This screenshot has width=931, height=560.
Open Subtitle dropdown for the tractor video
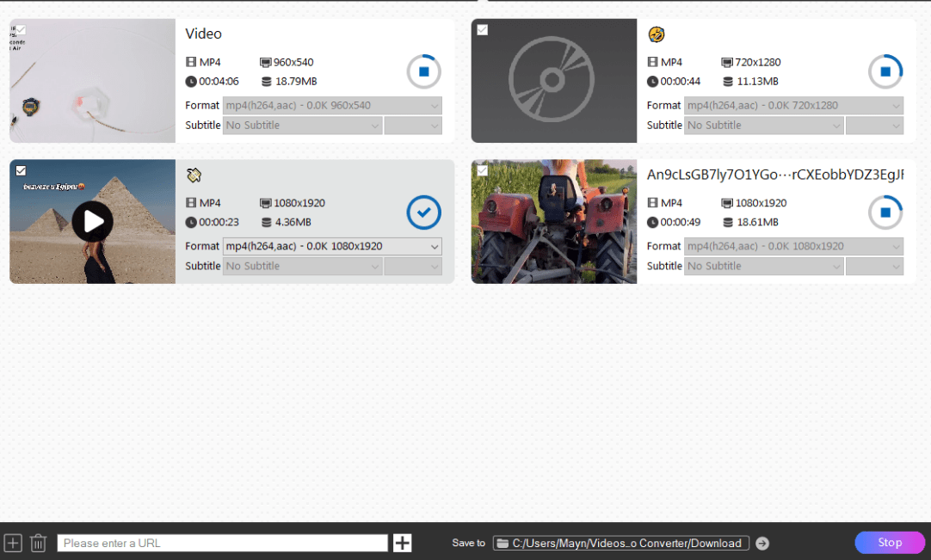(763, 267)
